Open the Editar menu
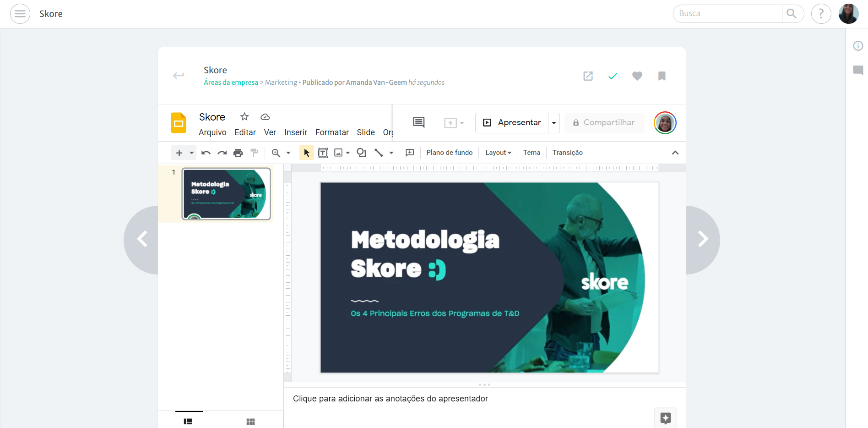The height and width of the screenshot is (428, 868). click(245, 132)
